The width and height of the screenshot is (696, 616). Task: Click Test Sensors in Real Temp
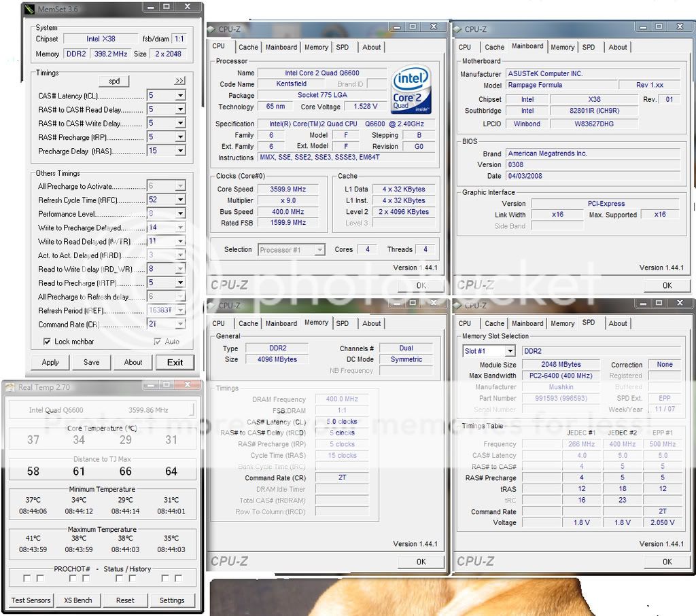click(x=31, y=600)
